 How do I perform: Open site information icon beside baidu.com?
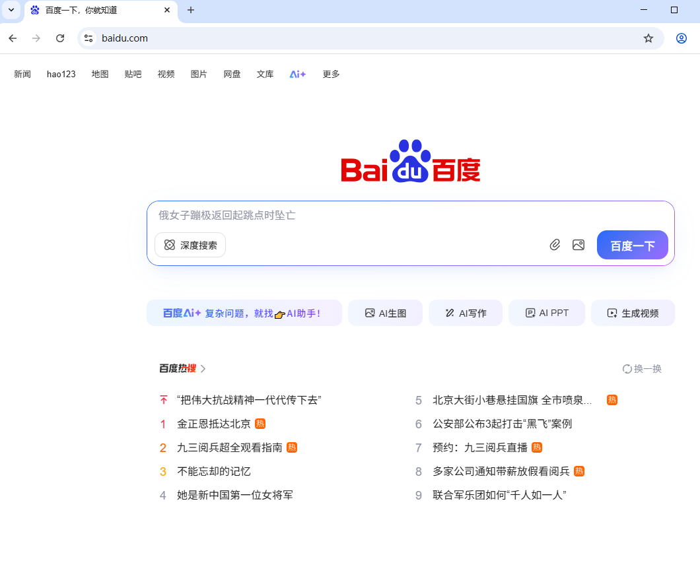(88, 38)
